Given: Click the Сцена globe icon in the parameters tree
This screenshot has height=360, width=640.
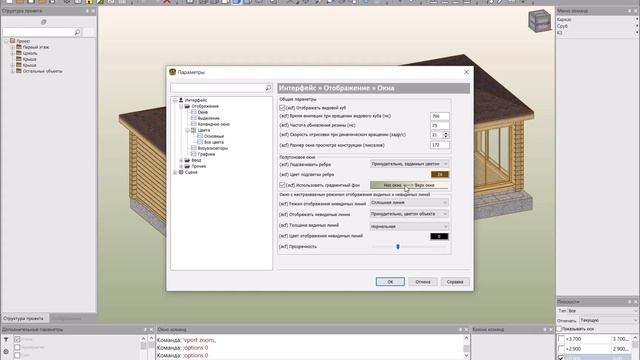Looking at the screenshot, I should tap(181, 172).
